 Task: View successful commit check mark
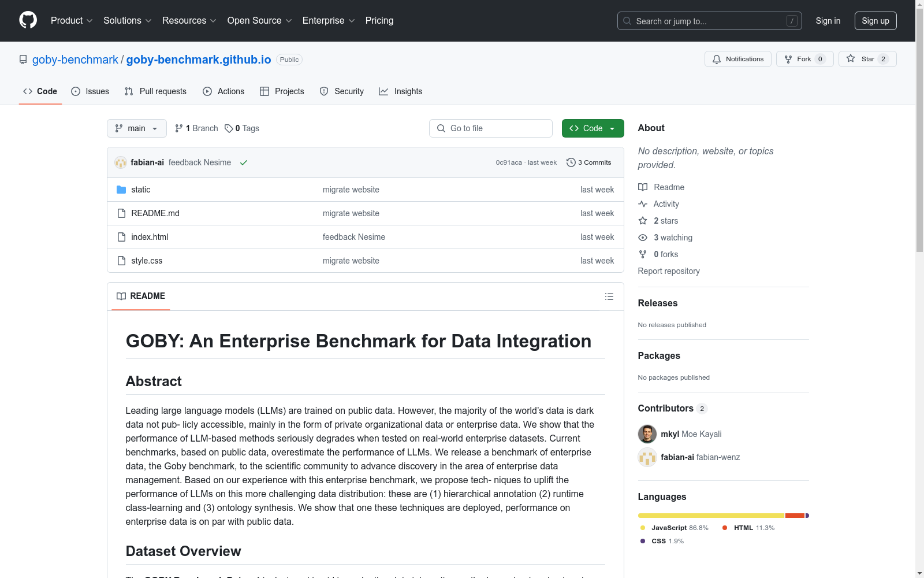click(244, 163)
